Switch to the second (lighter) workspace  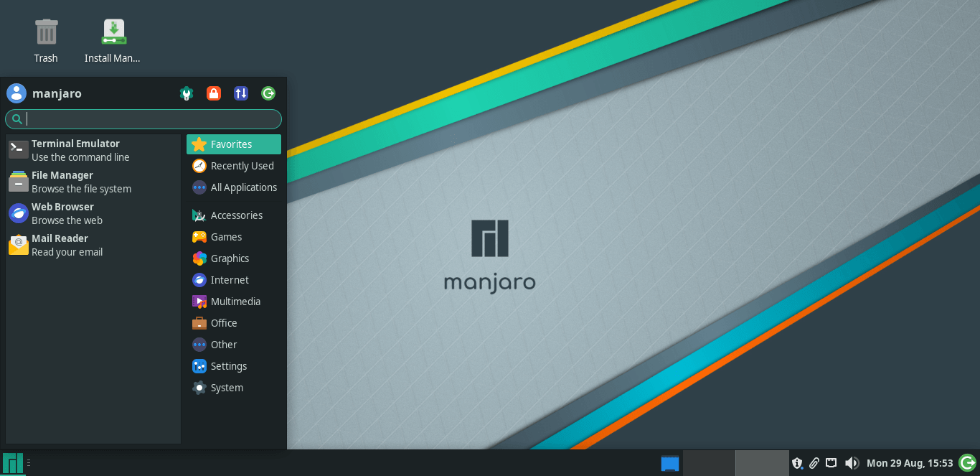pos(762,463)
